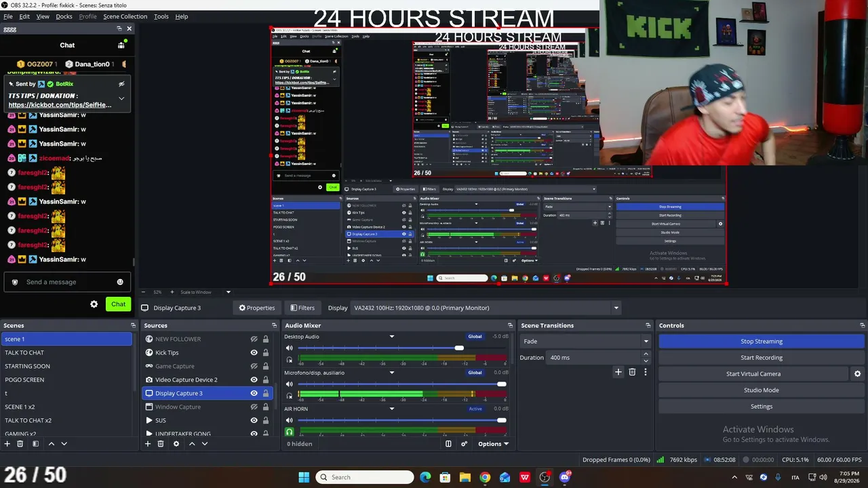Switch audio mixer layout icon
Viewport: 868px width, 488px height.
click(x=448, y=444)
